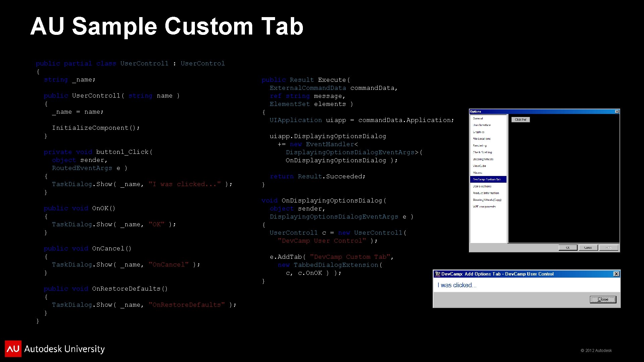Screen dimensions: 644x362
Task: Open the Demo options tab
Action: coord(482,186)
